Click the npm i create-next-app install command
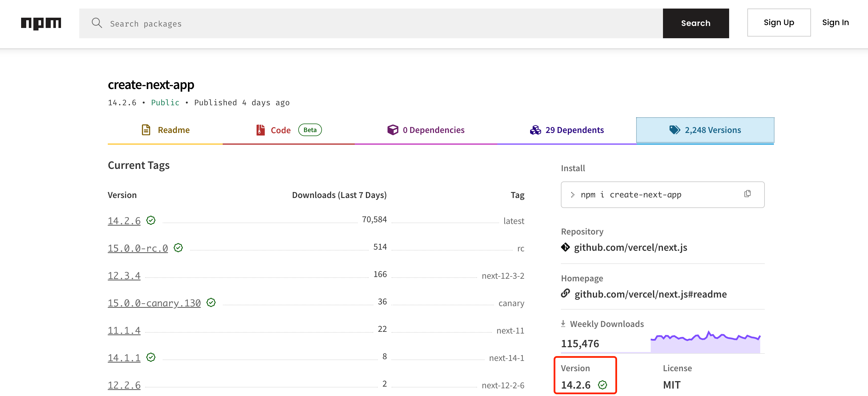 point(631,195)
